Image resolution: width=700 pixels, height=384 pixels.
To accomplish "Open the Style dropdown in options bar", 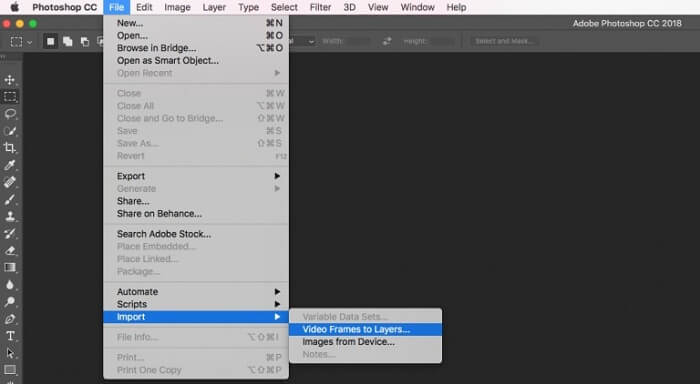I will coord(302,41).
